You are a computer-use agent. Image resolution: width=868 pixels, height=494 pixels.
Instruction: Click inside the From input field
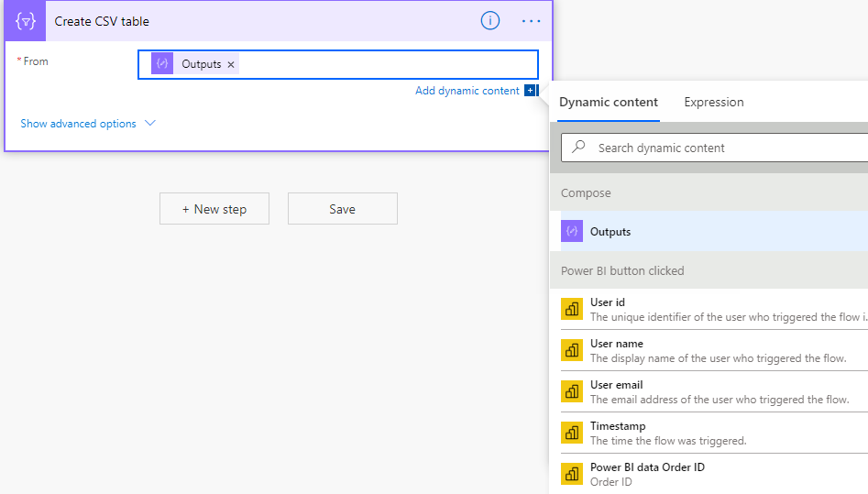(385, 64)
